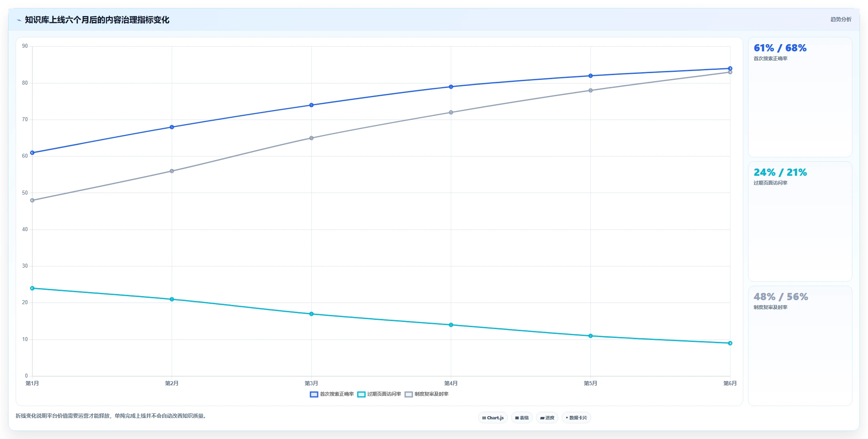
Task: Click the cyan 过期页面访问率 point at 第1月
Action: [32, 288]
